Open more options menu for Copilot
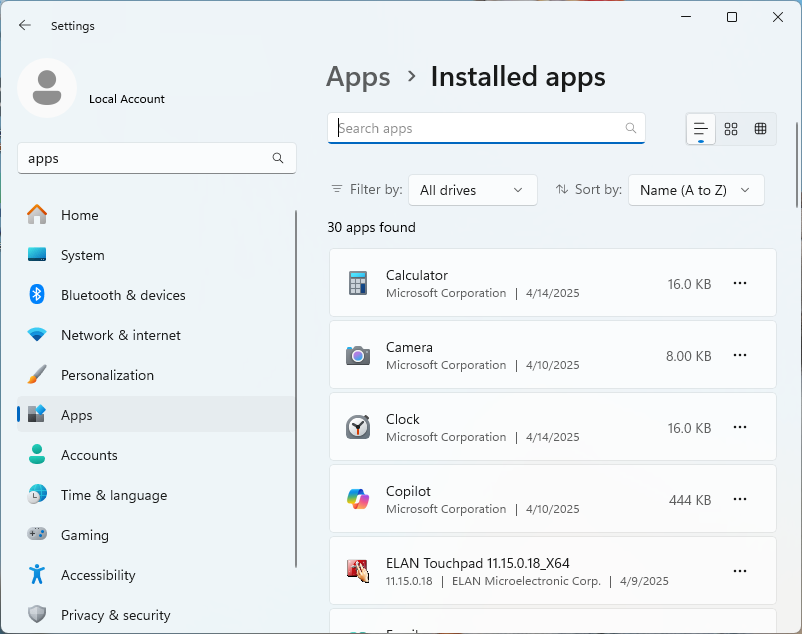 click(740, 500)
